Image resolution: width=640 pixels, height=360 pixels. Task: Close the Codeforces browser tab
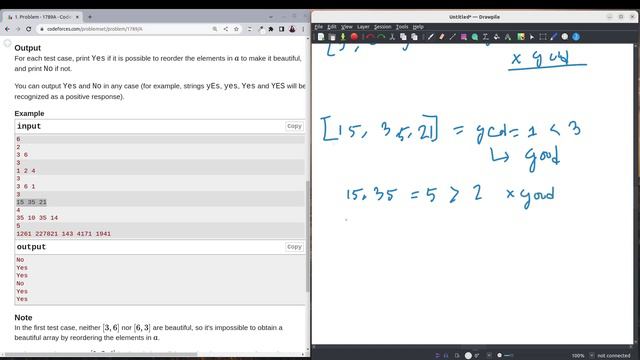[77, 17]
